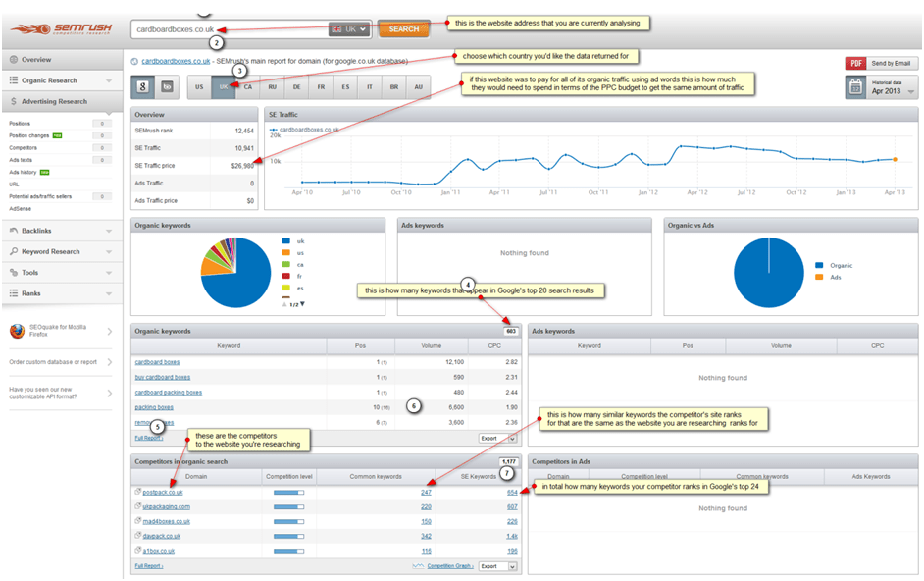This screenshot has height=581, width=924.
Task: Switch to the DE database tab
Action: click(296, 87)
